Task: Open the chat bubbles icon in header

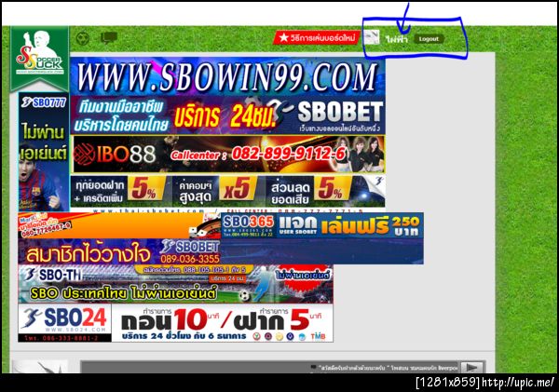Action: (109, 37)
